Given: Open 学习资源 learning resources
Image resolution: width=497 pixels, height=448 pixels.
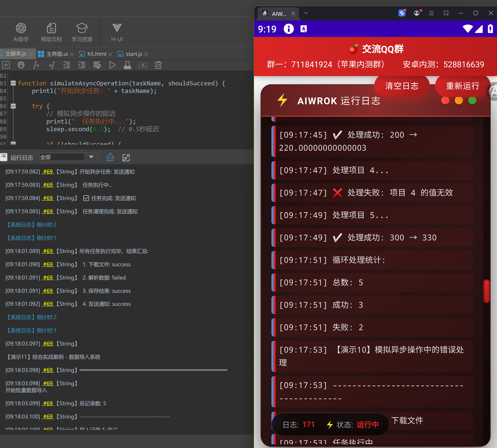Looking at the screenshot, I should click(82, 32).
